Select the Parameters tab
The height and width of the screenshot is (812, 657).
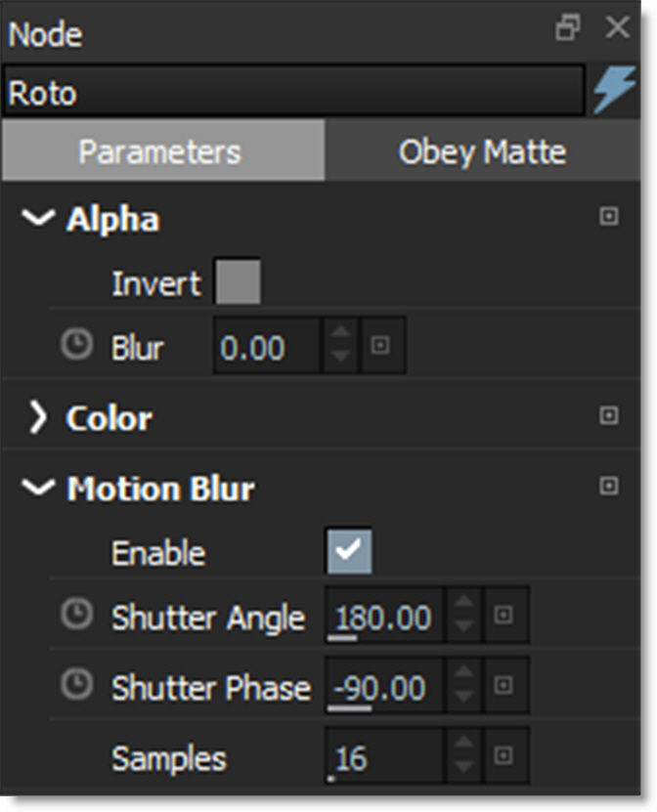[x=159, y=152]
